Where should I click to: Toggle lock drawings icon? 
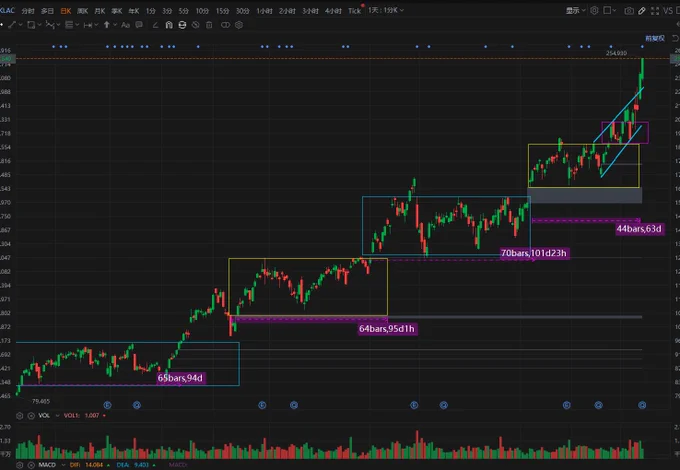pos(182,25)
